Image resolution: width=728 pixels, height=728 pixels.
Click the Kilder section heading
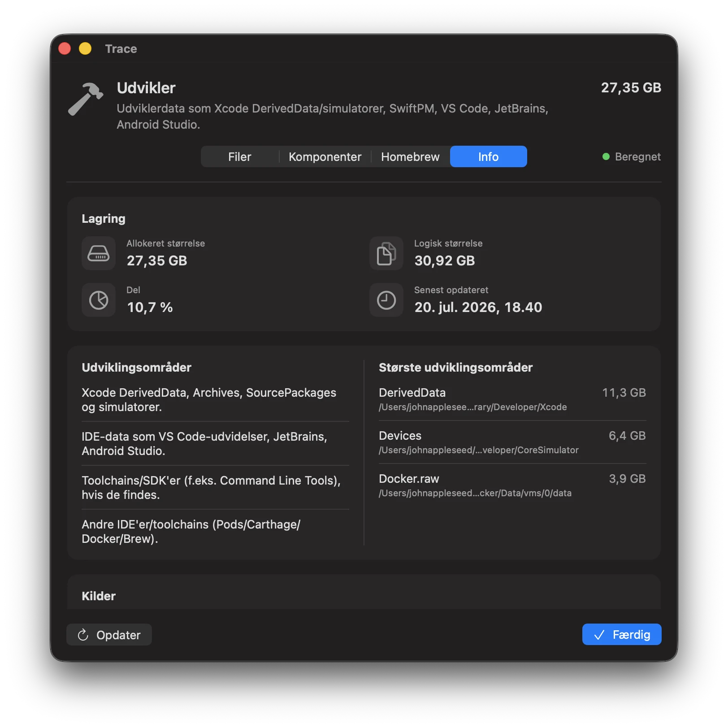pos(99,596)
